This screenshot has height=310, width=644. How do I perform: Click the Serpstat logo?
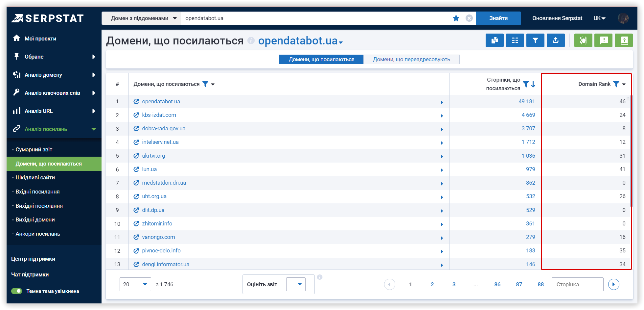coord(48,18)
